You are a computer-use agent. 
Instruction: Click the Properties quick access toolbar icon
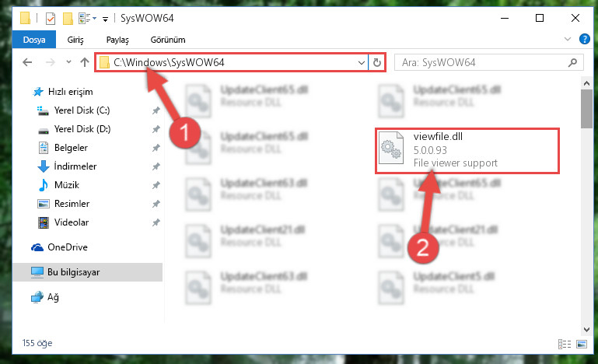click(x=51, y=19)
